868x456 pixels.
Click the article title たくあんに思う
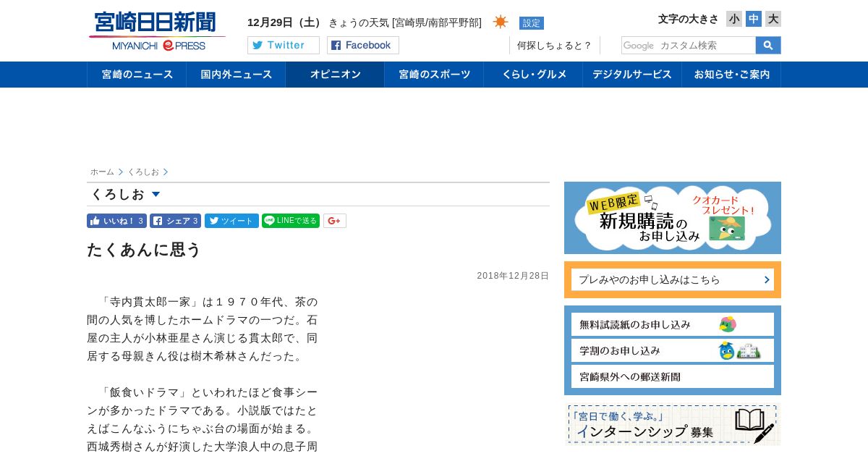[144, 250]
